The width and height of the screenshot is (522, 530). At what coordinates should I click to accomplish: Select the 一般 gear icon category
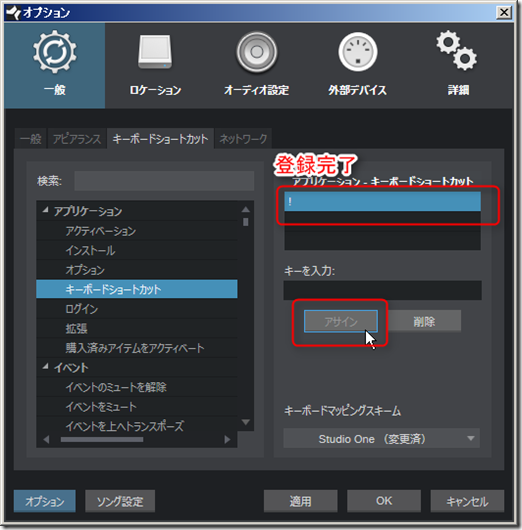pyautogui.click(x=55, y=65)
